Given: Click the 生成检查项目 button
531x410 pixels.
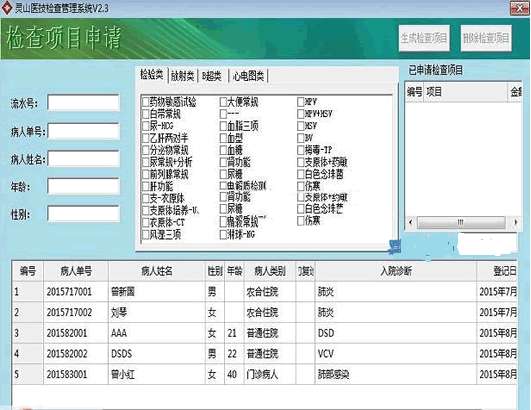Looking at the screenshot, I should pyautogui.click(x=424, y=38).
